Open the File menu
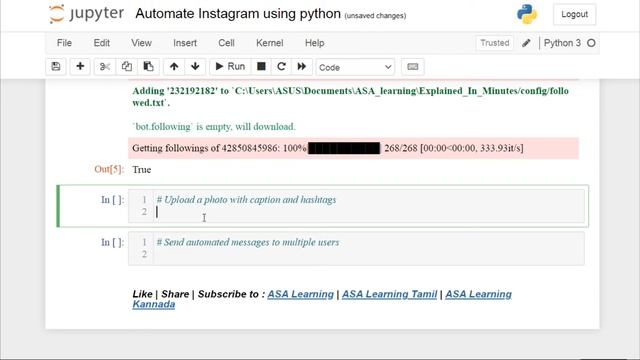The height and width of the screenshot is (360, 640). [64, 43]
